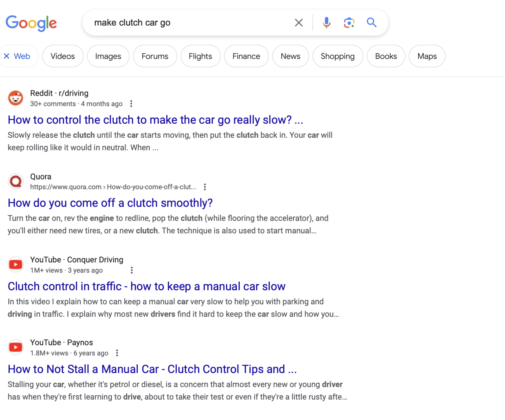The image size is (505, 420).
Task: Click the Quora favicon
Action: click(x=16, y=181)
